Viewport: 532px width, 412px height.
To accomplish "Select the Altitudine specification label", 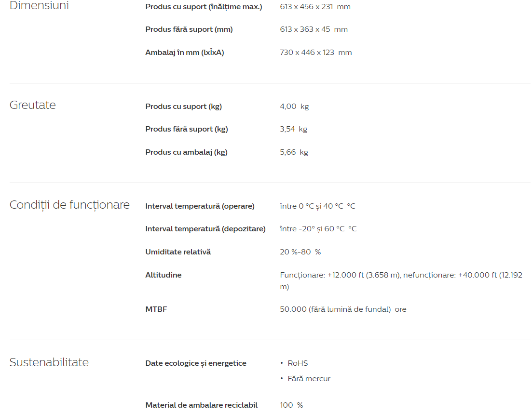I will point(164,275).
